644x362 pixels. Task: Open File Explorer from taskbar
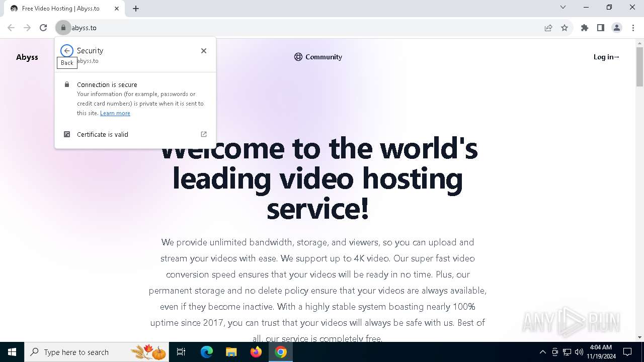(x=231, y=352)
